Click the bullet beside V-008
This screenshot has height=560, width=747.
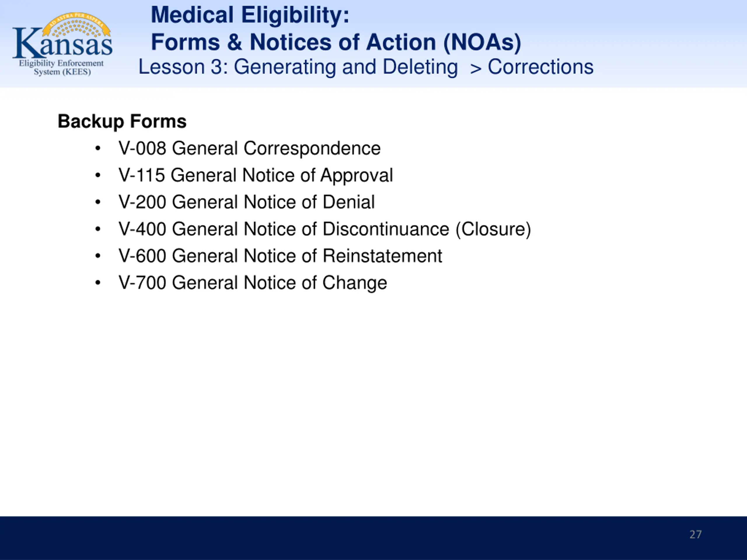point(98,148)
